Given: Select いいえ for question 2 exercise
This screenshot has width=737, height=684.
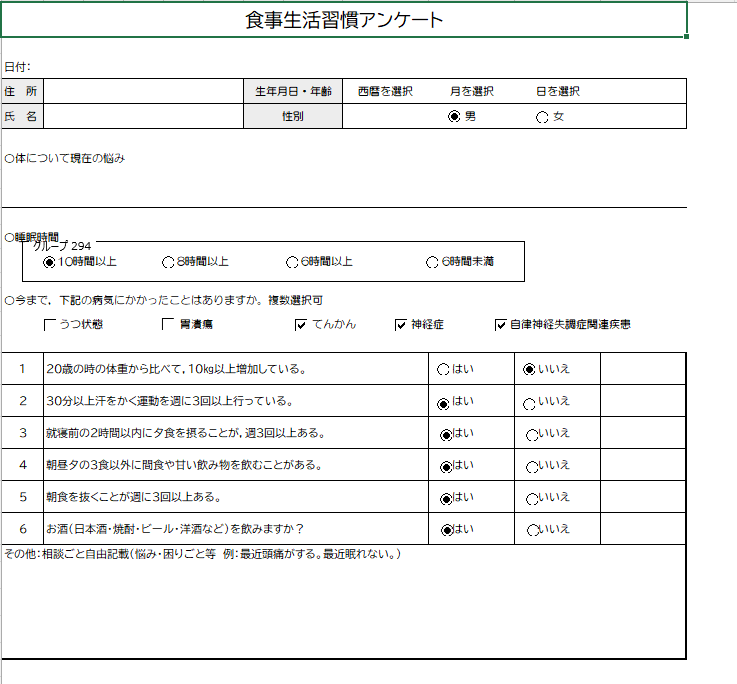Looking at the screenshot, I should point(529,404).
